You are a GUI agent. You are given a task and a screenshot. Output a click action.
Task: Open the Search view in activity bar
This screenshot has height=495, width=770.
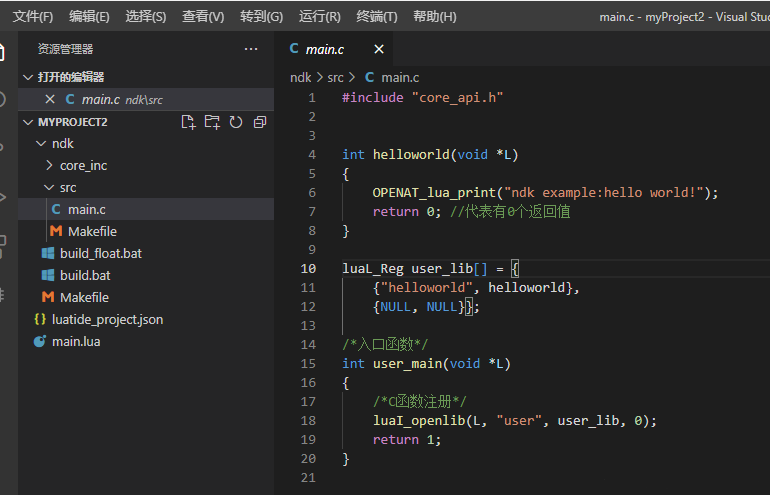3,99
